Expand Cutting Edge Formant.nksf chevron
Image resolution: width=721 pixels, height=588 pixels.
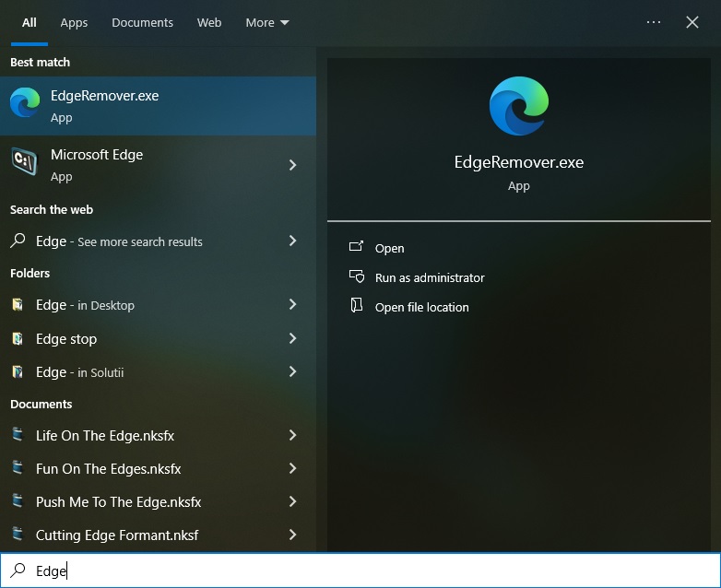292,535
